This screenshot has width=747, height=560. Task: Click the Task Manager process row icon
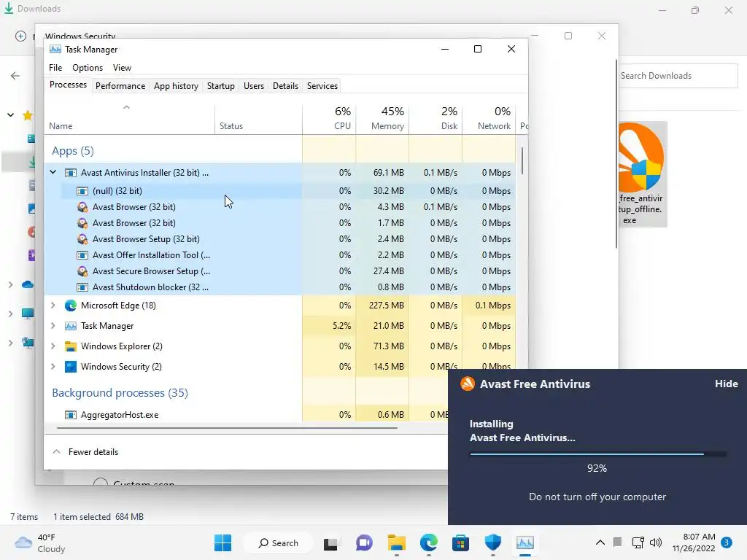coord(71,326)
